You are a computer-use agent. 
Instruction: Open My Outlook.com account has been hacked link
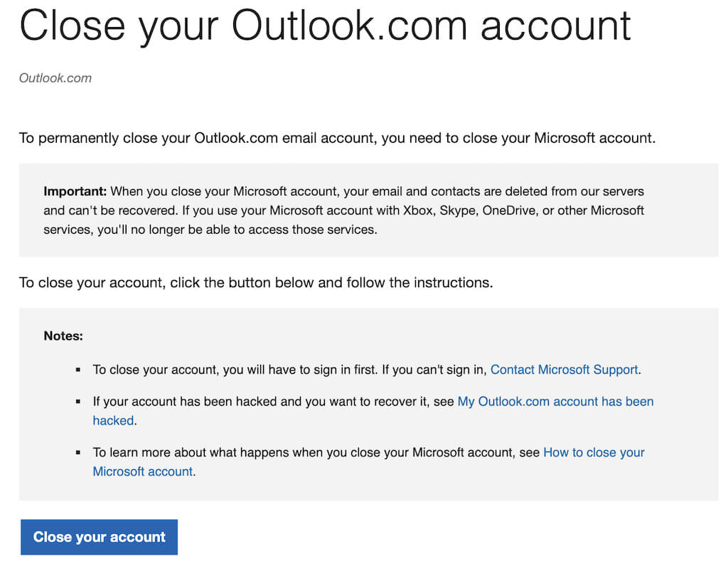(x=555, y=402)
